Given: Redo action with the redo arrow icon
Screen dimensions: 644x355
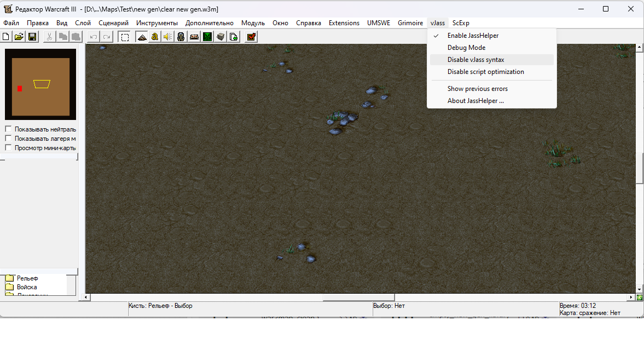Looking at the screenshot, I should click(x=106, y=37).
